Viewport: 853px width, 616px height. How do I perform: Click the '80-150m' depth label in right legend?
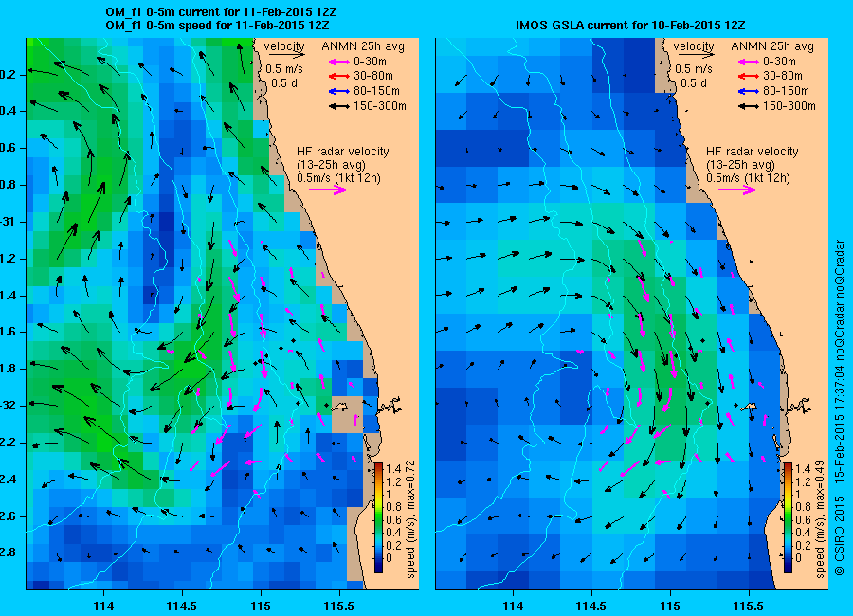click(786, 91)
